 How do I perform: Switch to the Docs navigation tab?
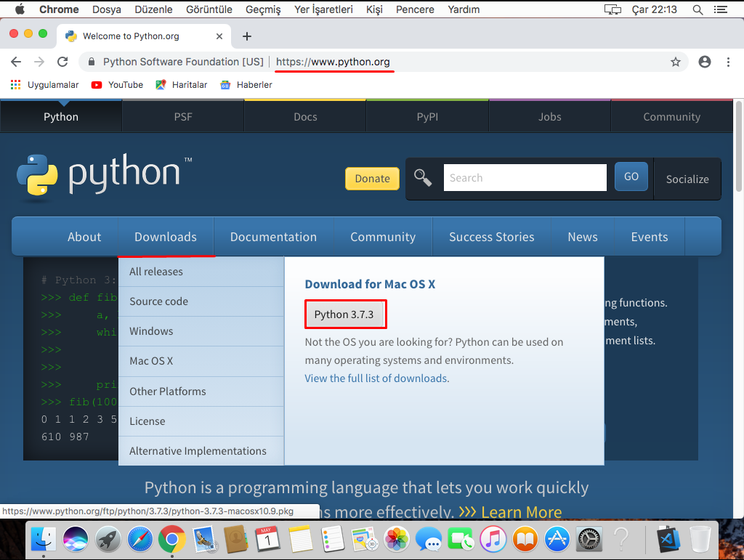coord(305,116)
